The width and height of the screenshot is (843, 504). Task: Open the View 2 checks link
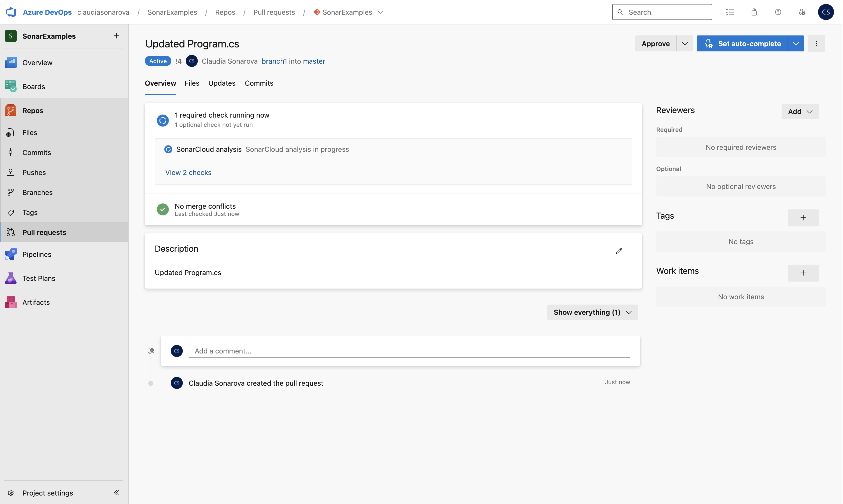188,172
